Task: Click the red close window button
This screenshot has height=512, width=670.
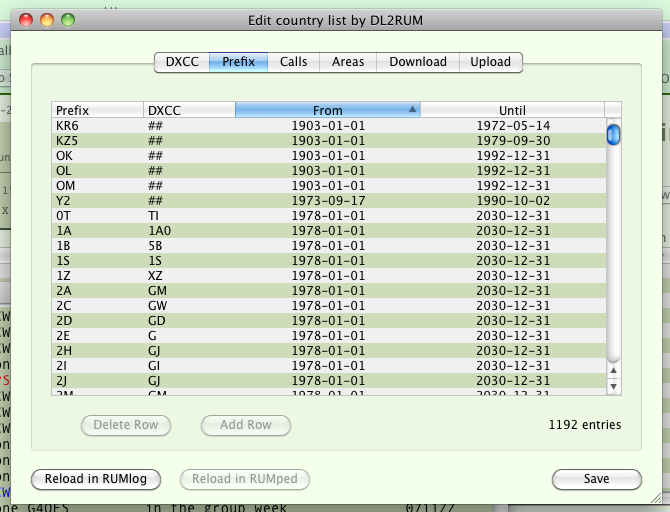Action: click(x=27, y=20)
